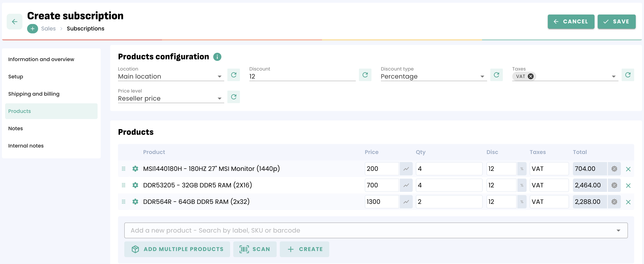Click the back arrow beside Create subscription
The height and width of the screenshot is (264, 644).
(x=15, y=22)
